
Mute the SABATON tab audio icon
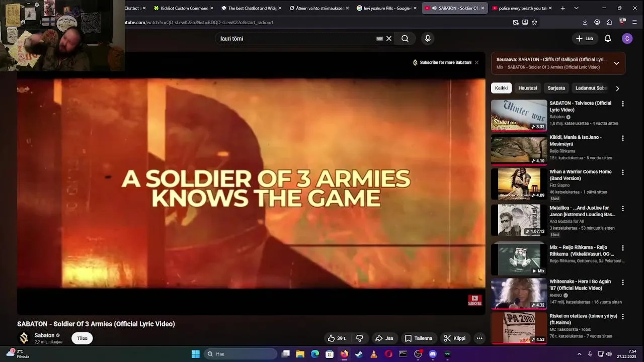[434, 8]
